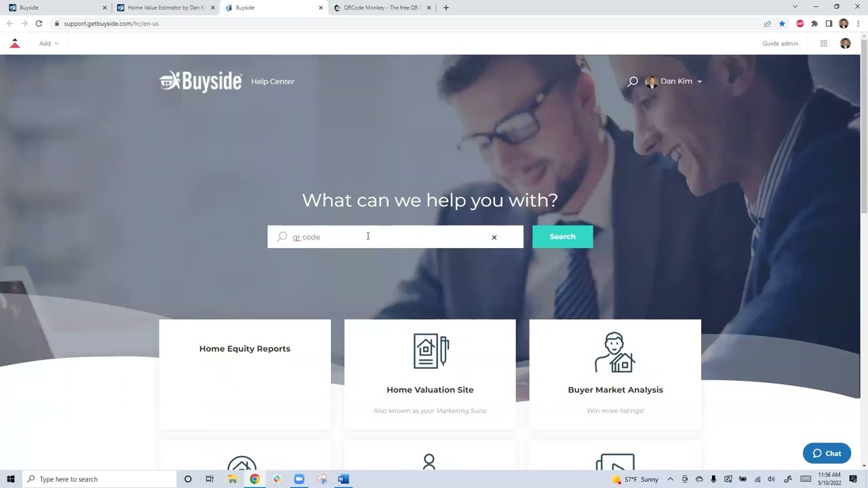Expand the Add dropdown in admin bar
Screen dimensions: 868x488
coord(48,43)
